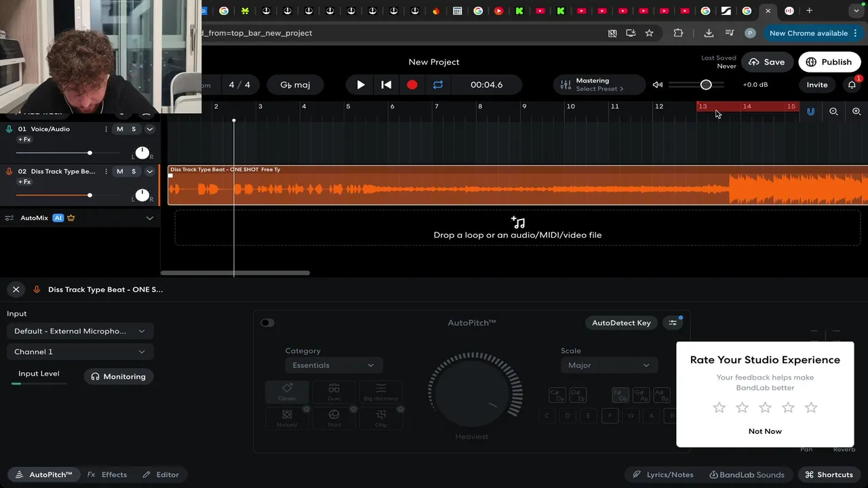Toggle the Monitoring headphones button

pyautogui.click(x=119, y=377)
